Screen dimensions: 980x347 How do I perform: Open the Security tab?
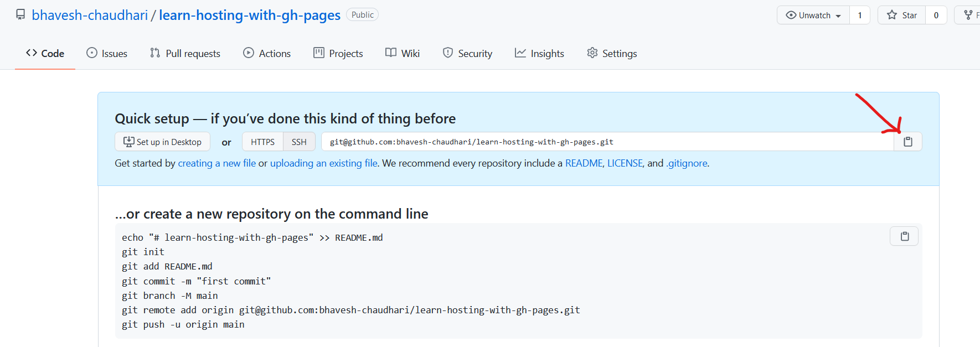[467, 53]
